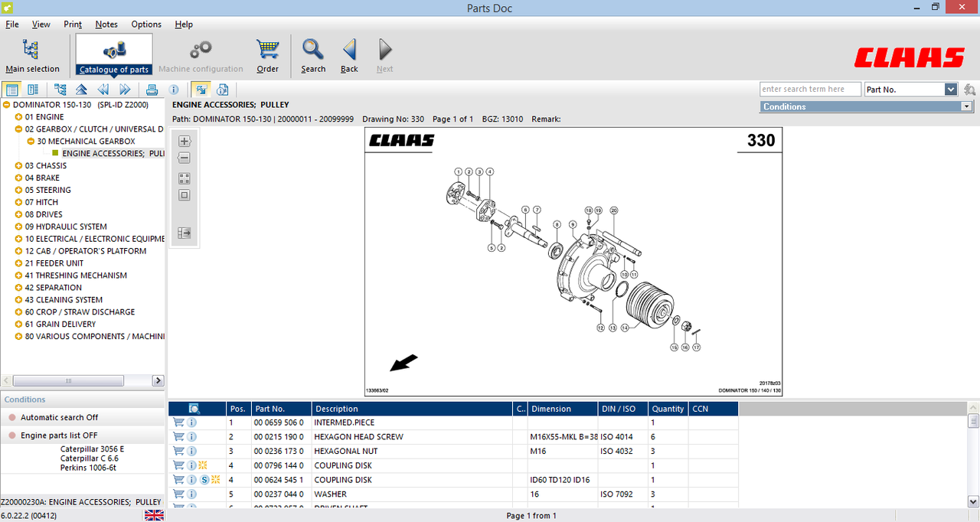Viewport: 980px width, 522px height.
Task: Click single-pane tree view icon
Action: [x=12, y=90]
